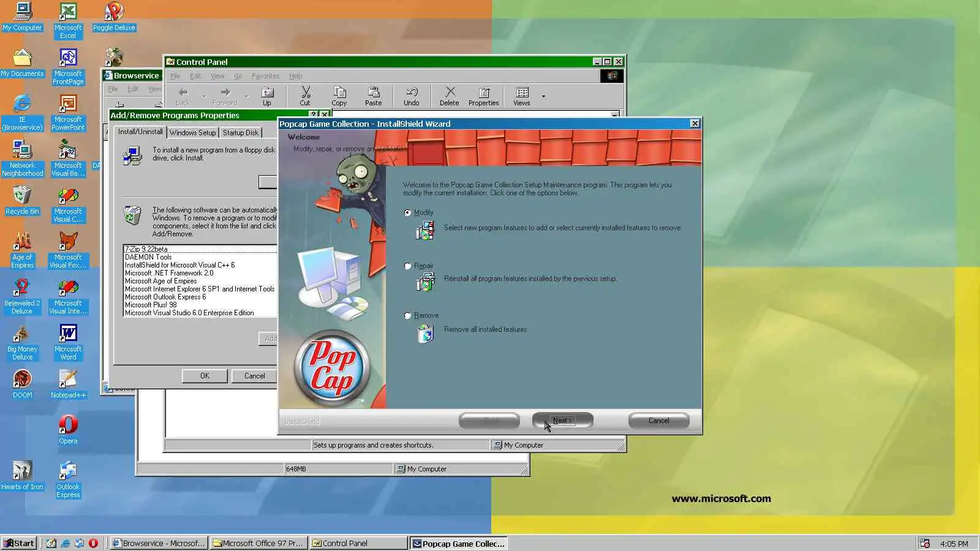Expand the Views dropdown arrow in Control Panel
Viewport: 980px width, 551px height.
pos(543,96)
